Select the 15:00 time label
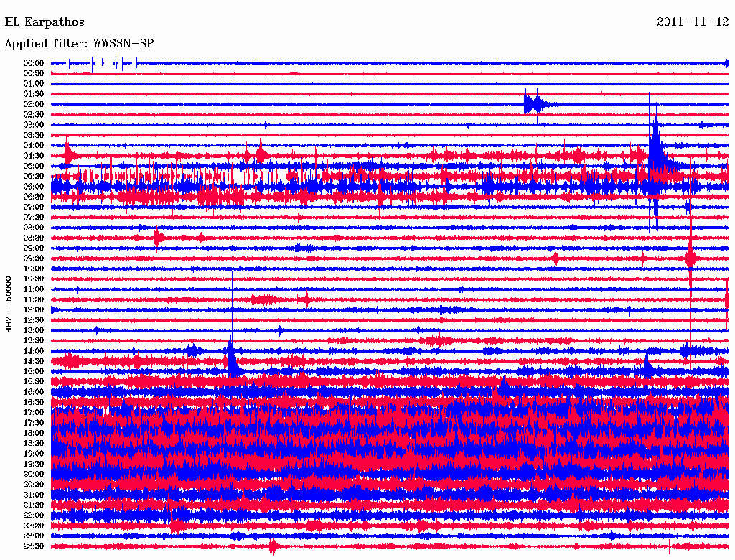 click(x=34, y=371)
